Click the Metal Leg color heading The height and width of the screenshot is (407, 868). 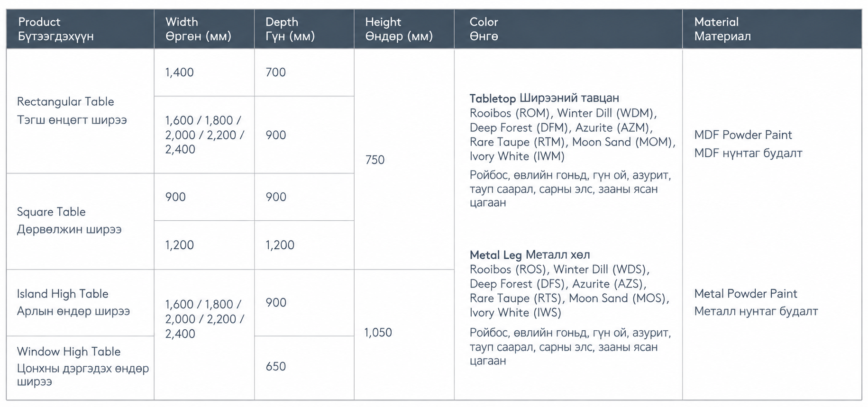coord(530,254)
